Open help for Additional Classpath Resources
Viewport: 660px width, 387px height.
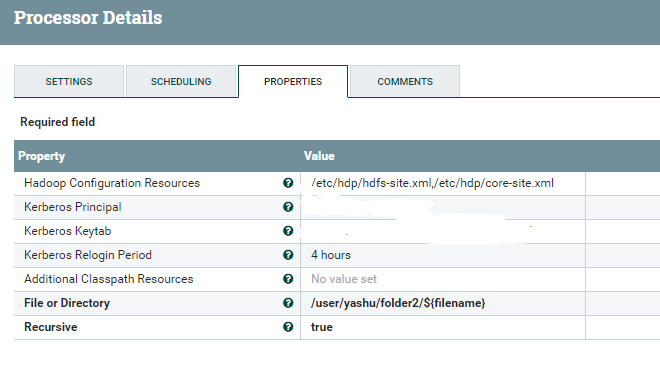(x=288, y=279)
